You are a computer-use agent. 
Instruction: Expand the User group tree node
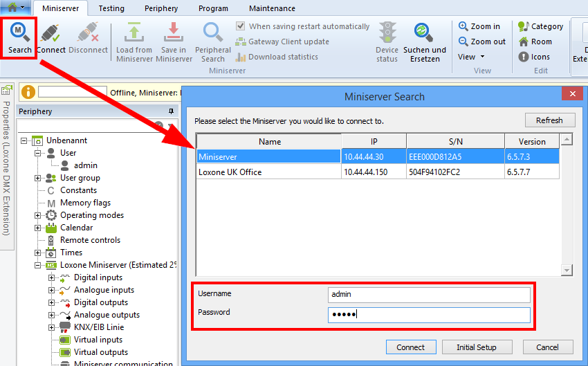click(39, 178)
